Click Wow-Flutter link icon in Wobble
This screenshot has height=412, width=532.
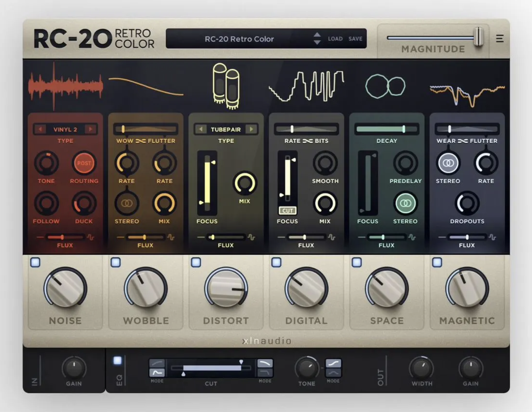[141, 141]
